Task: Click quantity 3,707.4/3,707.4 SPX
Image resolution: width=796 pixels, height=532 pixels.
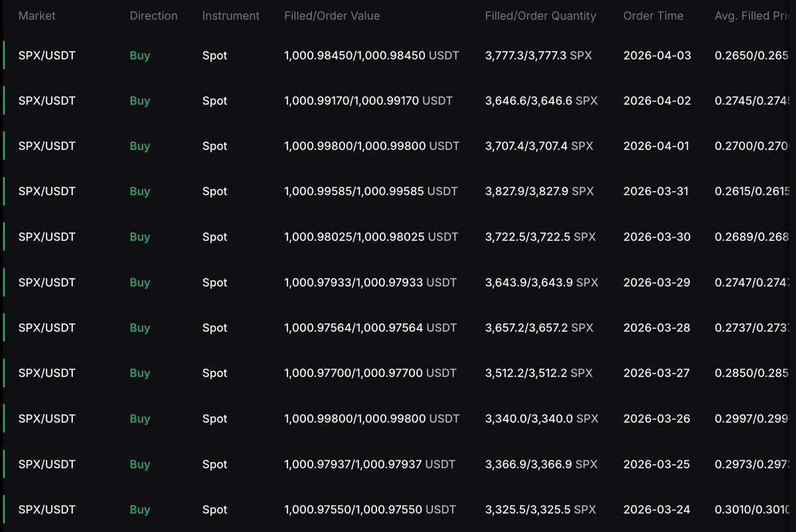Action: tap(538, 146)
